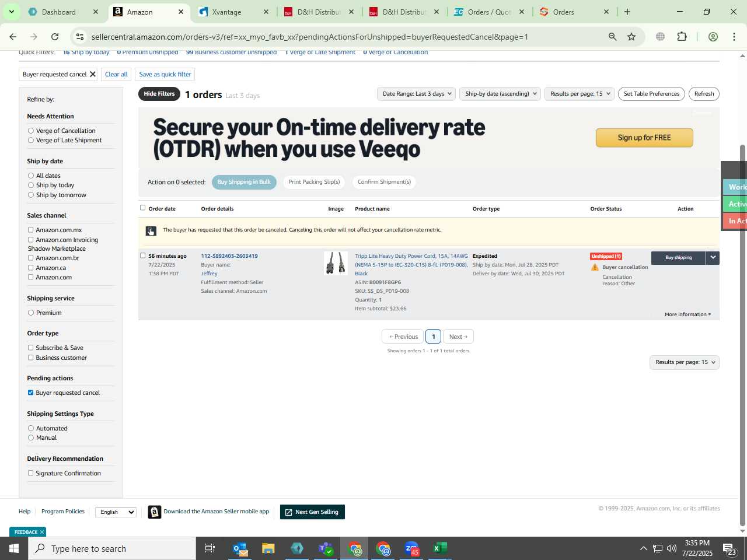
Task: Open Date Range Last 3 days dropdown
Action: coord(417,93)
